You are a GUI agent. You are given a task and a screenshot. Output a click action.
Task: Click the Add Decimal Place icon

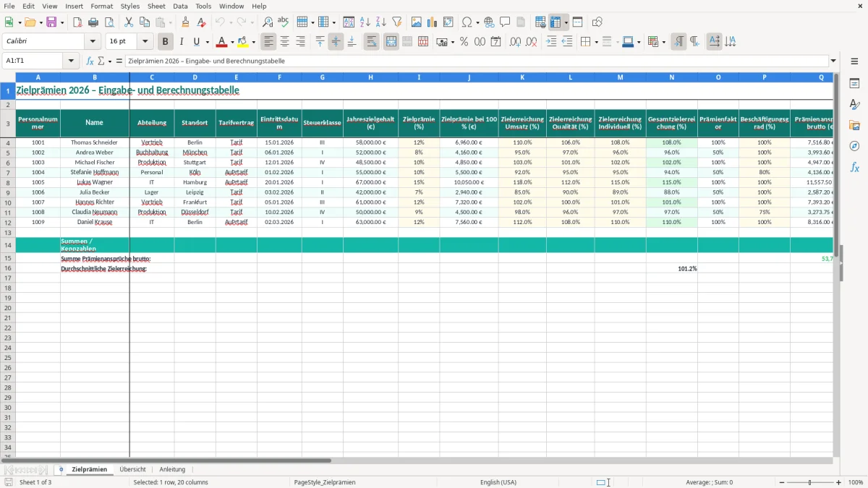[515, 42]
